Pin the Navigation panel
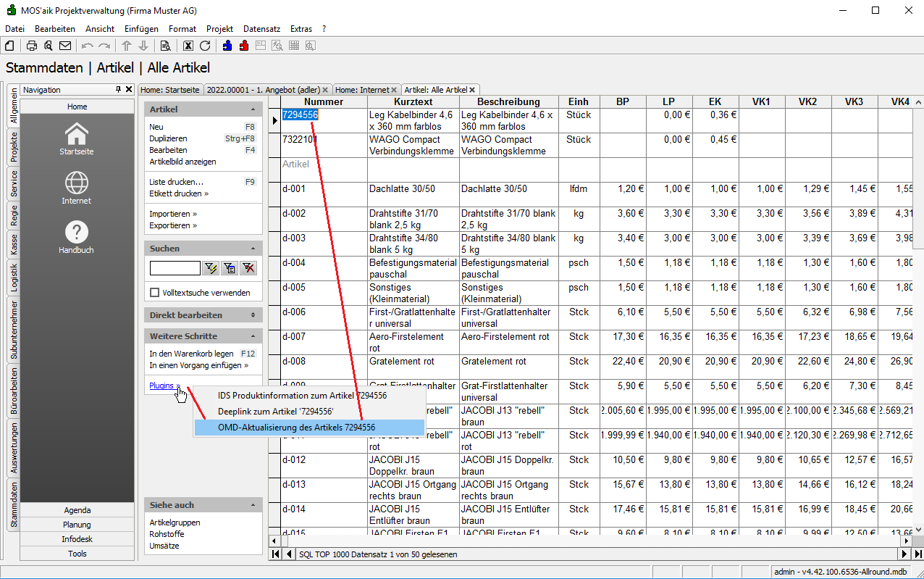Image resolution: width=924 pixels, height=579 pixels. [x=119, y=90]
